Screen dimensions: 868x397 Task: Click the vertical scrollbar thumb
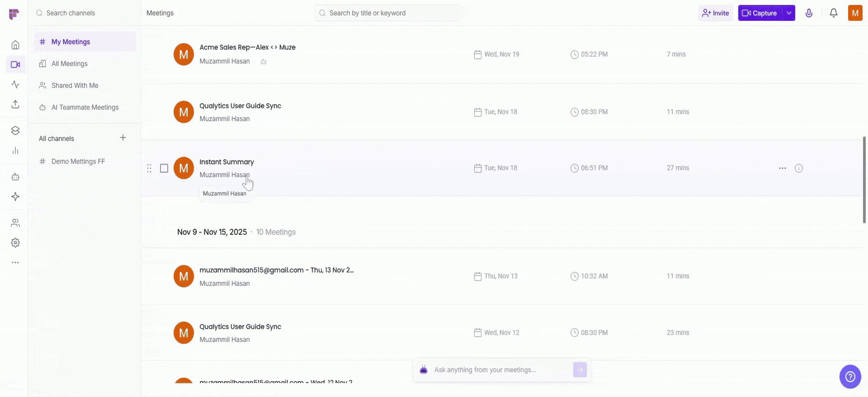864,180
